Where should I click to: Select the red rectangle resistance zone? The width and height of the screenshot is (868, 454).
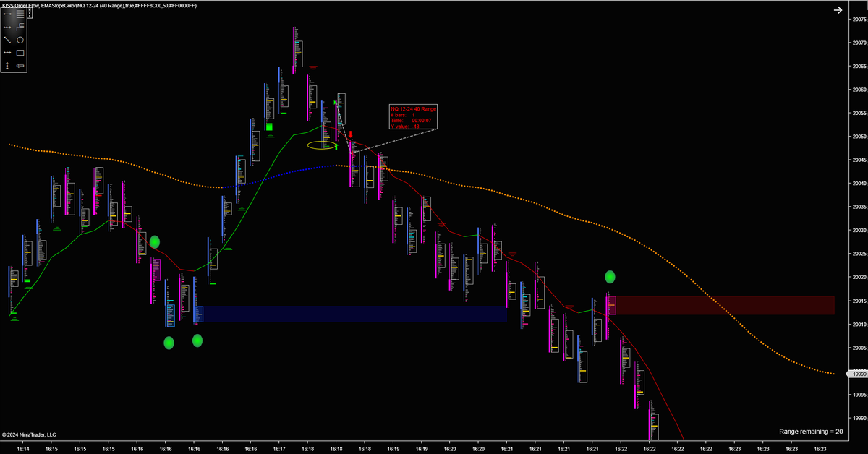pyautogui.click(x=720, y=305)
